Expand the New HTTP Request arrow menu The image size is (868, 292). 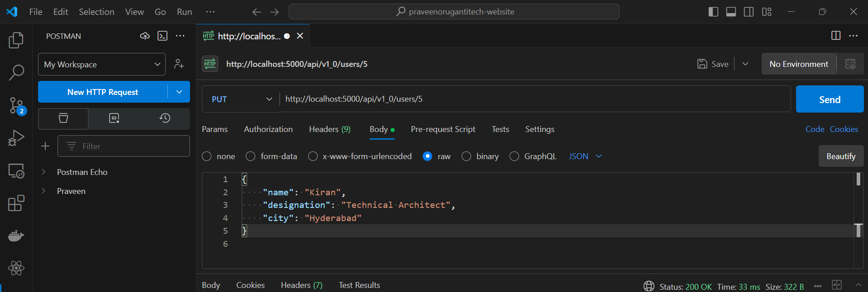click(179, 92)
